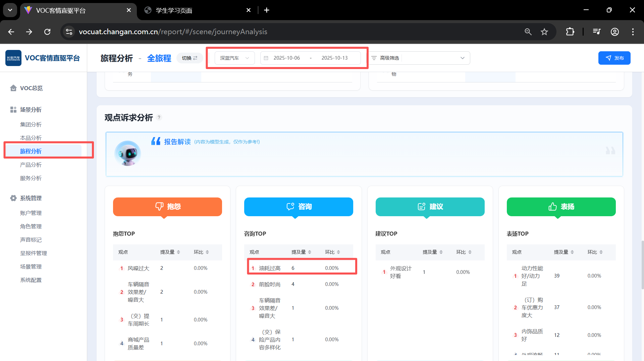Sort 抱怨TOP table by 提及量
Viewport: 644px width, 361px height.
pos(178,252)
